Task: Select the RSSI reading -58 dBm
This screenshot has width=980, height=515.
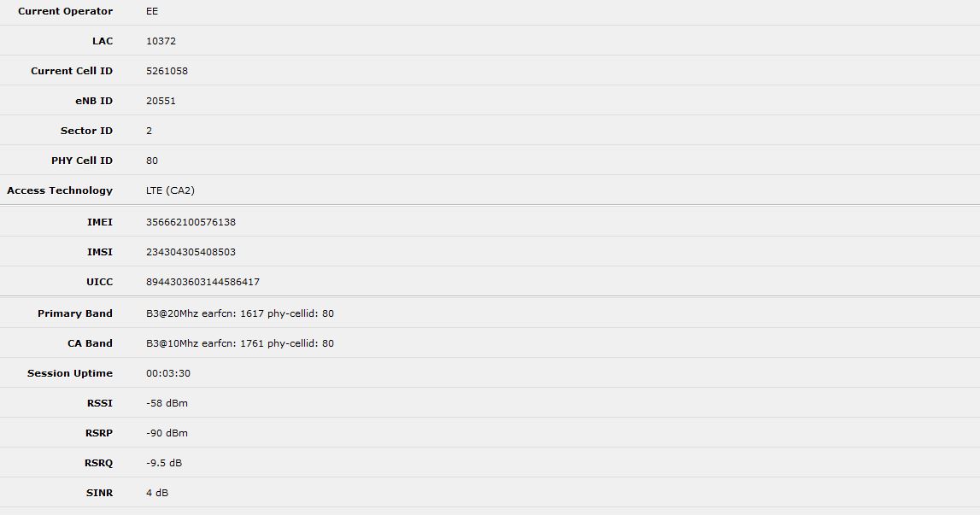Action: [167, 403]
